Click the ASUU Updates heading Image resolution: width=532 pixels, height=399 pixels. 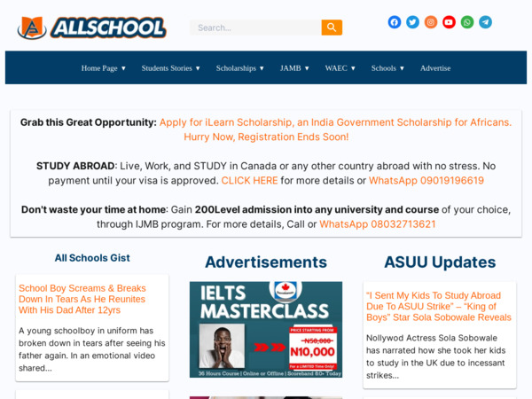[x=440, y=262]
